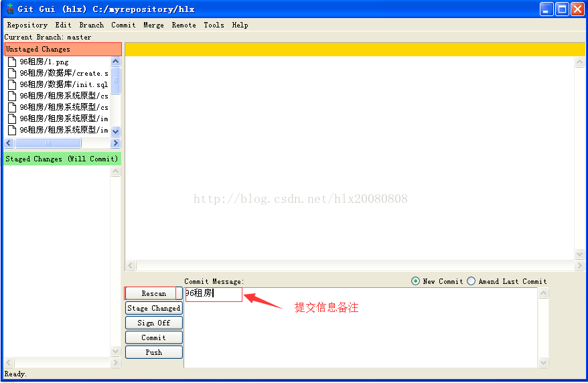
Task: Click the Unstaged Changes horizontal scrollbar thumb
Action: tap(48, 143)
